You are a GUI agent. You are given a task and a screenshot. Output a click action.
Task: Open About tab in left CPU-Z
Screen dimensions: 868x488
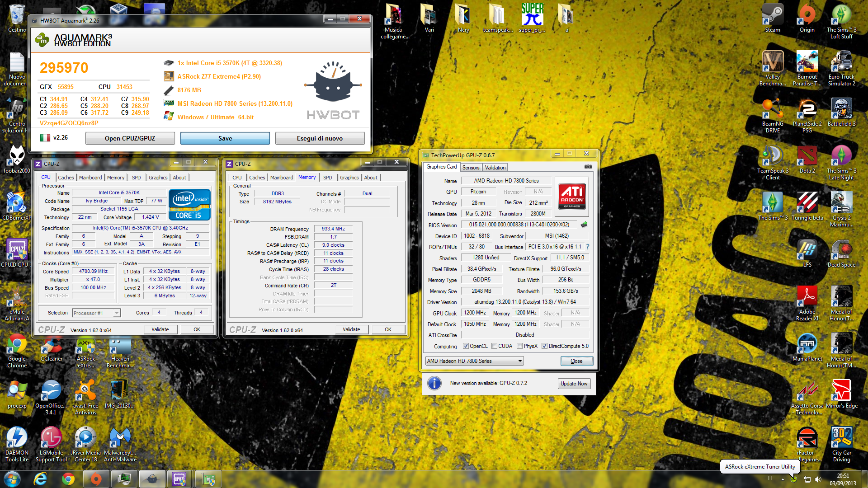pos(179,178)
